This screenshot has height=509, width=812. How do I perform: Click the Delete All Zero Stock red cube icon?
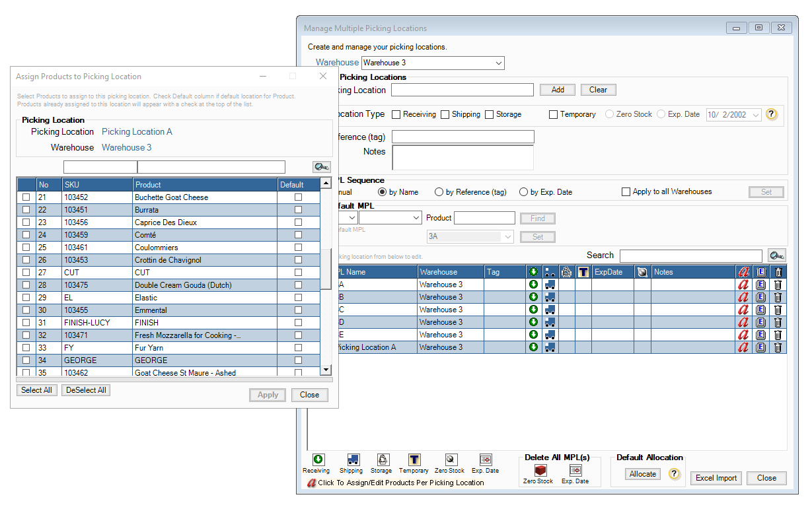(540, 470)
